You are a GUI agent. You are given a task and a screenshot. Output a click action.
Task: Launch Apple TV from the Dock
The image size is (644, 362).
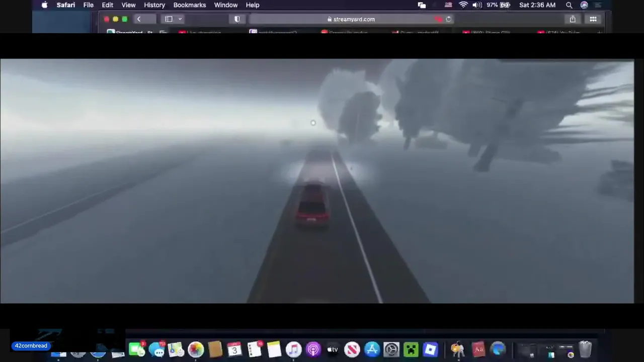[333, 349]
